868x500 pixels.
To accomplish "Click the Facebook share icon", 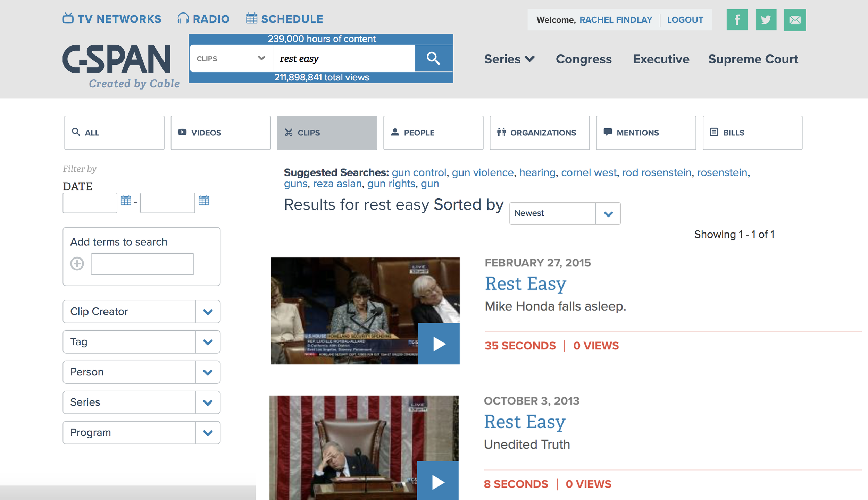I will 737,20.
